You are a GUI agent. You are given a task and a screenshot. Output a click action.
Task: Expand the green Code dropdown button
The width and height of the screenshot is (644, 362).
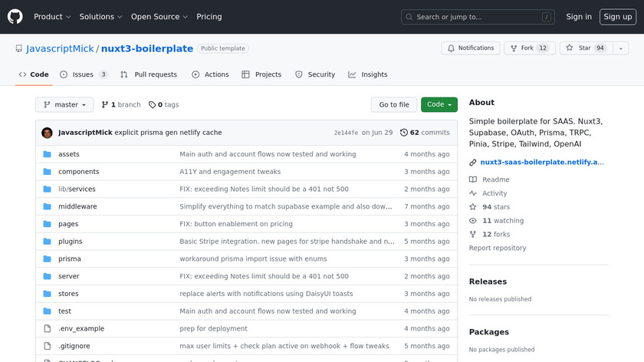pyautogui.click(x=439, y=105)
